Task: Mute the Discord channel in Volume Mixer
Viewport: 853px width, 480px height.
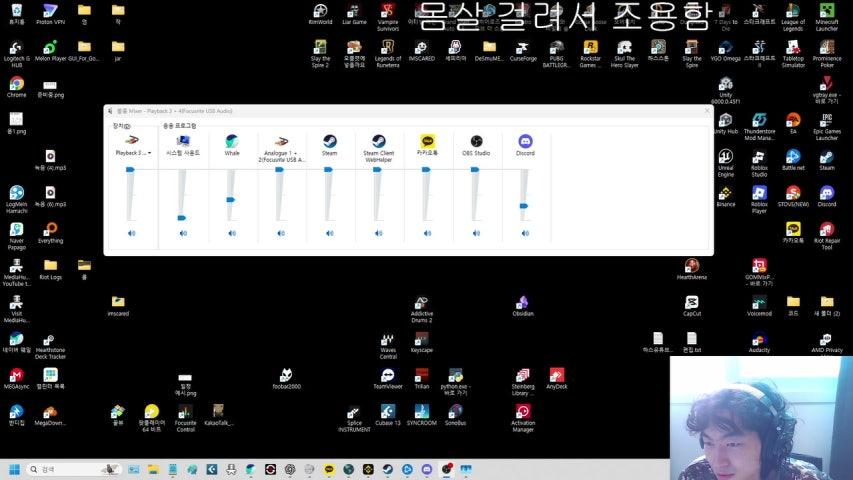Action: tap(525, 233)
